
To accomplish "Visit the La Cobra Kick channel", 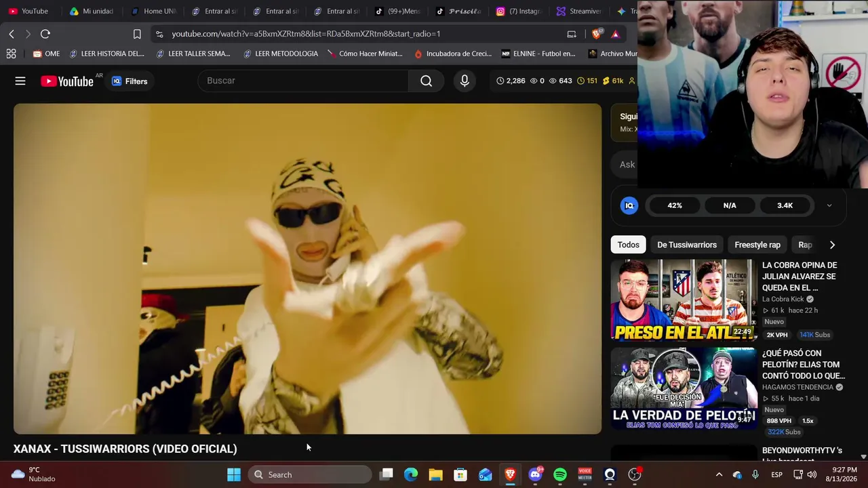I will [783, 299].
